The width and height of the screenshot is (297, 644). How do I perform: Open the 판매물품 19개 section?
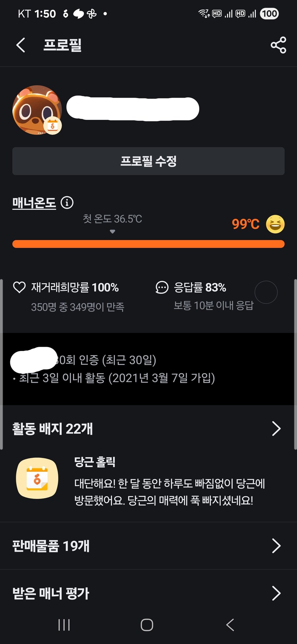point(51,546)
